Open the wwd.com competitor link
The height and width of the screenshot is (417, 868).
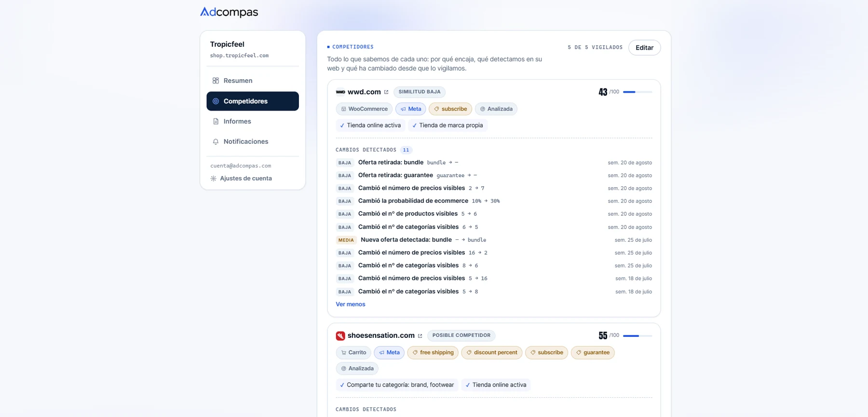pos(364,92)
